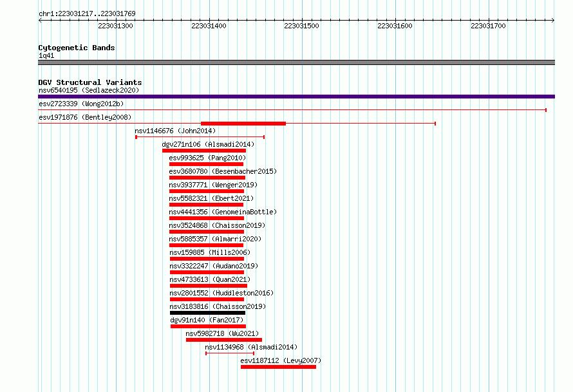
Task: Click nsv3524868 (Chaisson2019) label
Action: pos(217,225)
